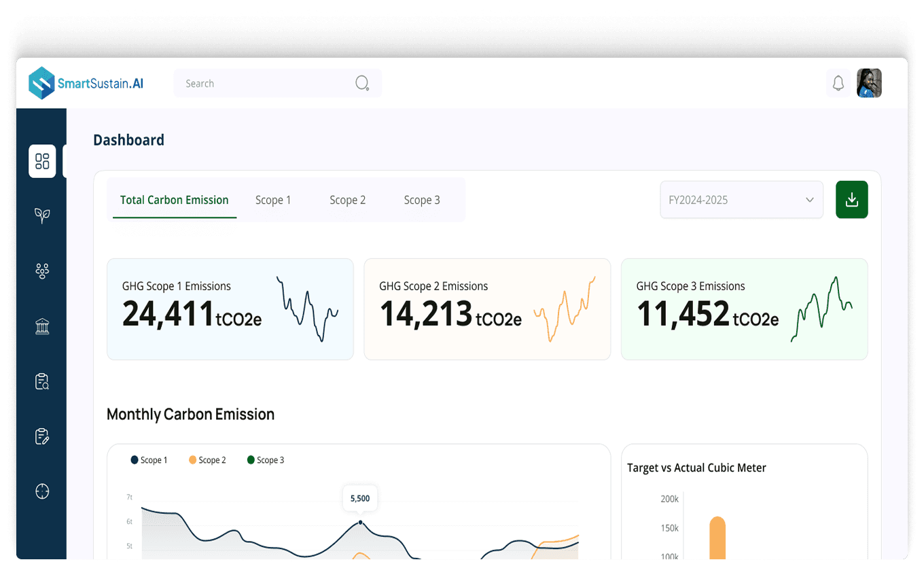Click the 11,452 tCO2e value
Viewport: 924px width, 562px height.
(x=707, y=315)
